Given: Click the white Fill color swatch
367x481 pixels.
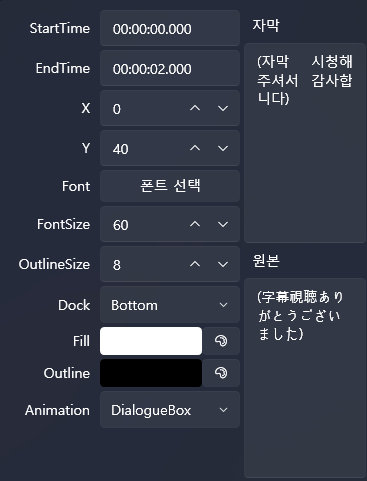Looking at the screenshot, I should [151, 341].
